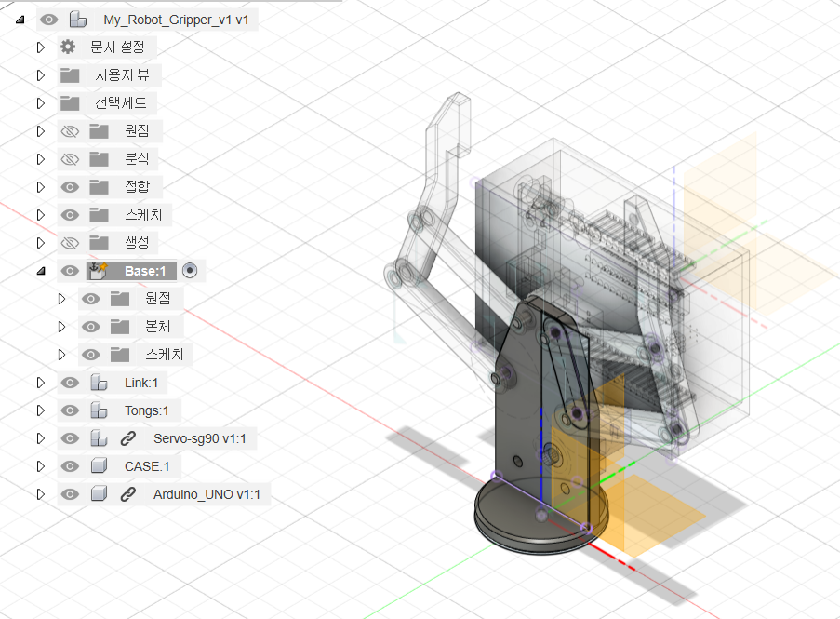
Task: Expand the 문서 설정 node
Action: click(x=41, y=47)
